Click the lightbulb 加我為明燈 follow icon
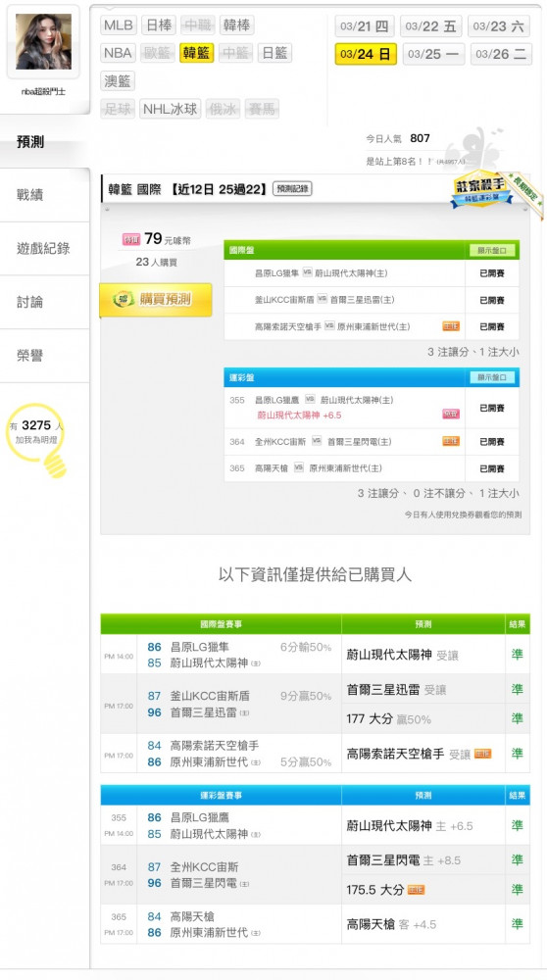Screen dimensions: 547x980 (x=37, y=439)
